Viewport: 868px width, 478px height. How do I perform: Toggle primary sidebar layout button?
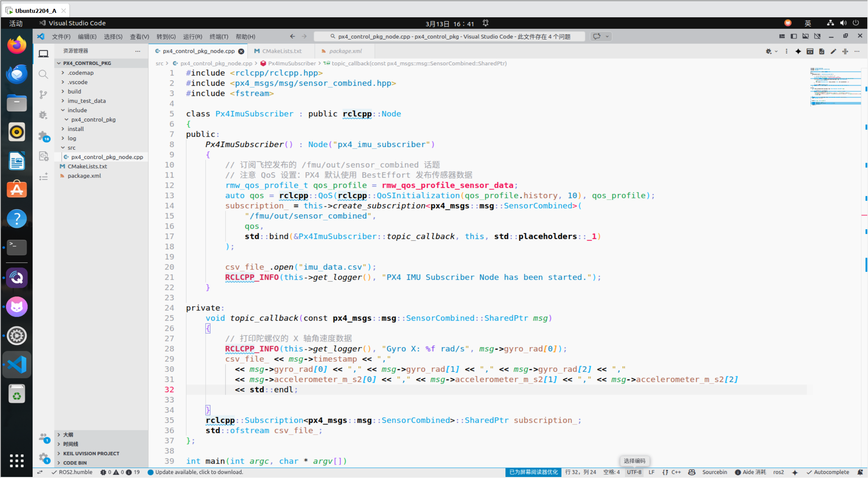(793, 36)
